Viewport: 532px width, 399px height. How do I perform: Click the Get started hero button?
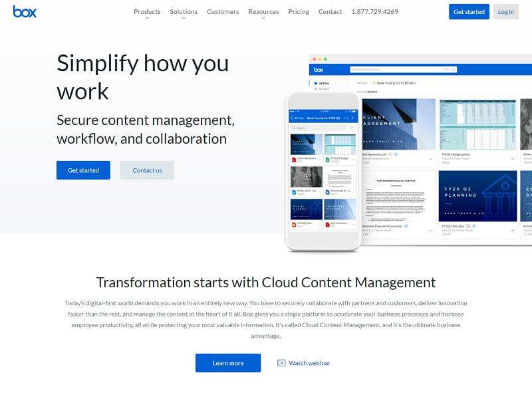coord(83,170)
